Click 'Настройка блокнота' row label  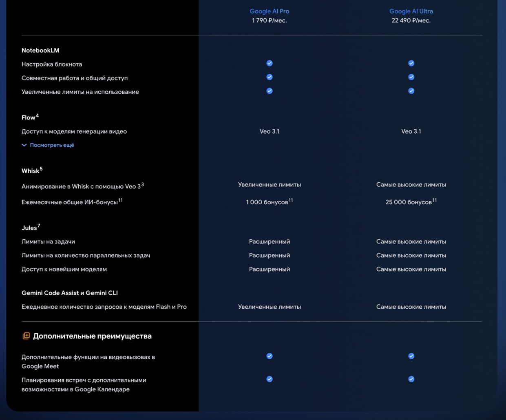(x=52, y=64)
